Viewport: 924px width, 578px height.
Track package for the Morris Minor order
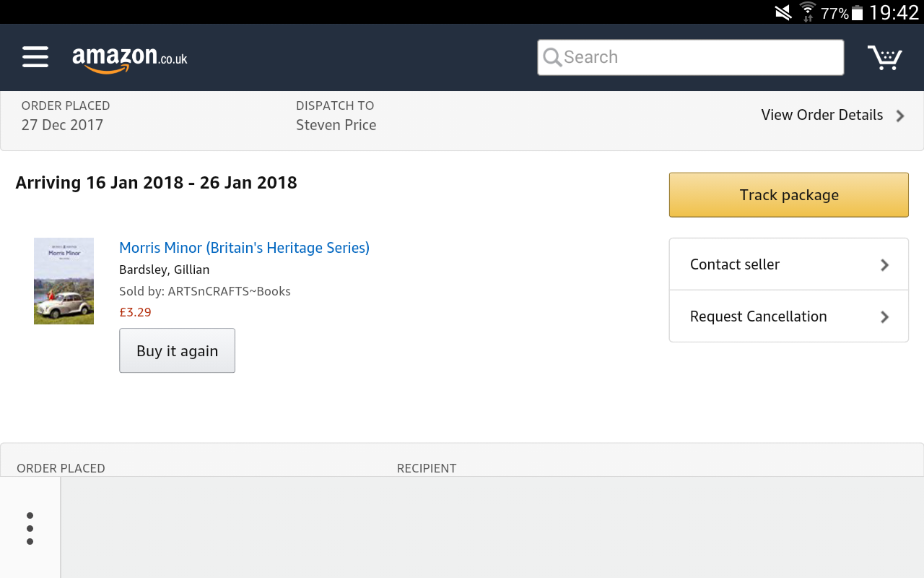point(789,194)
